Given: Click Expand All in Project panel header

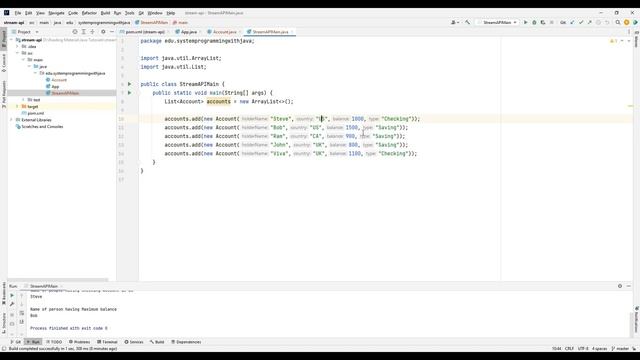Looking at the screenshot, I should point(84,31).
